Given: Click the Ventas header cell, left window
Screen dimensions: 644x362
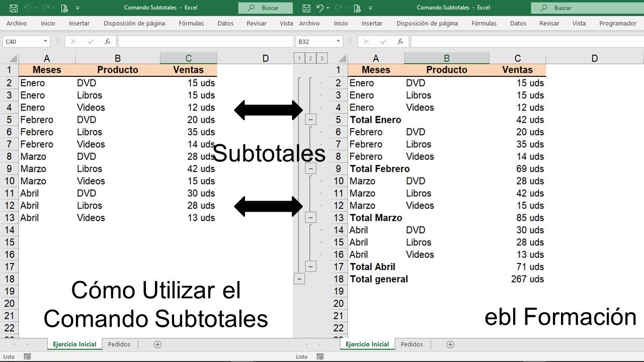Looking at the screenshot, I should pyautogui.click(x=188, y=70).
